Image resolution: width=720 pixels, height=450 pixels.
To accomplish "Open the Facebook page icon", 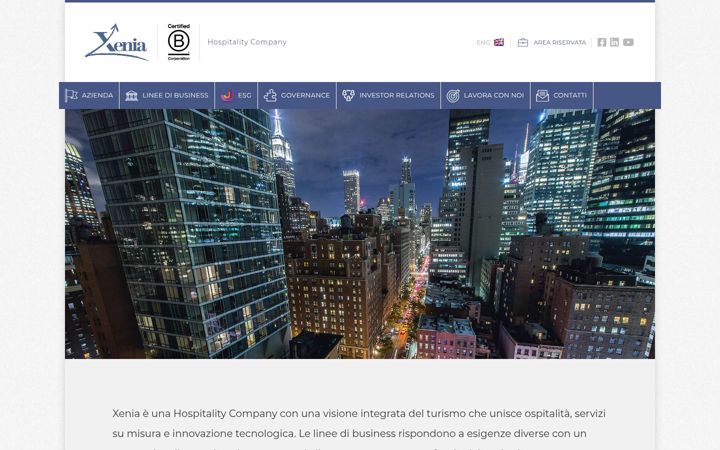I will click(602, 42).
